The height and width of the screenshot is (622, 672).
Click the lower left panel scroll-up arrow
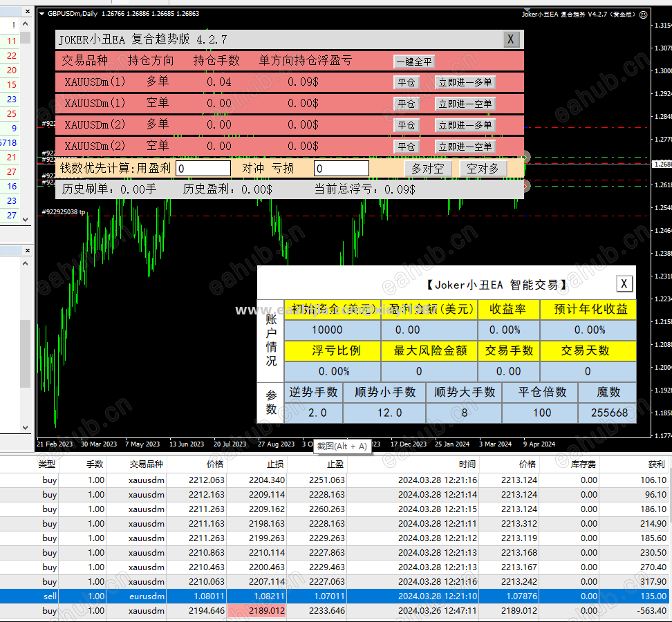[26, 263]
